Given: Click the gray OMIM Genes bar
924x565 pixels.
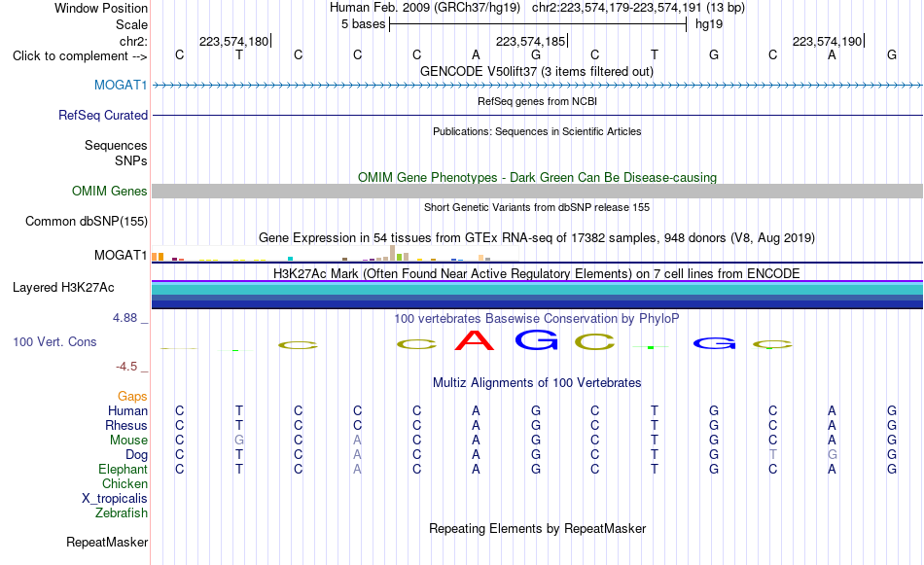Looking at the screenshot, I should (538, 191).
